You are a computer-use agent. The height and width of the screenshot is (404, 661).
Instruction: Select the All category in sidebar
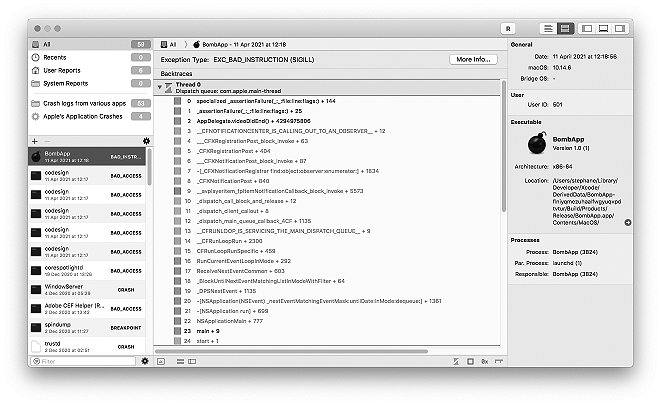pos(90,44)
